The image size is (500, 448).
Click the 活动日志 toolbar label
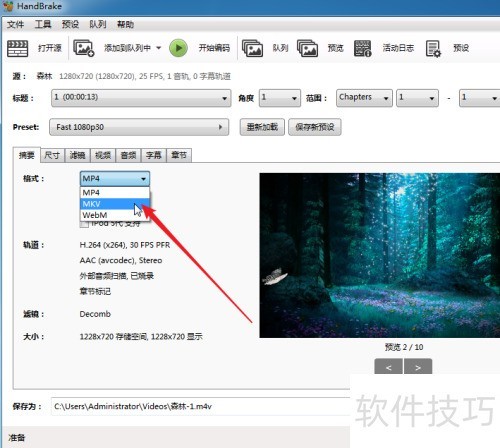[398, 48]
